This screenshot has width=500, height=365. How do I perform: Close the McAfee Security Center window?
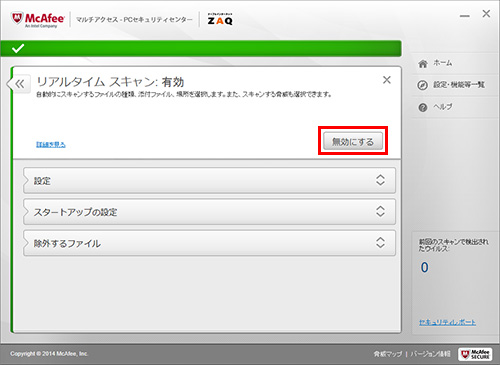[486, 14]
